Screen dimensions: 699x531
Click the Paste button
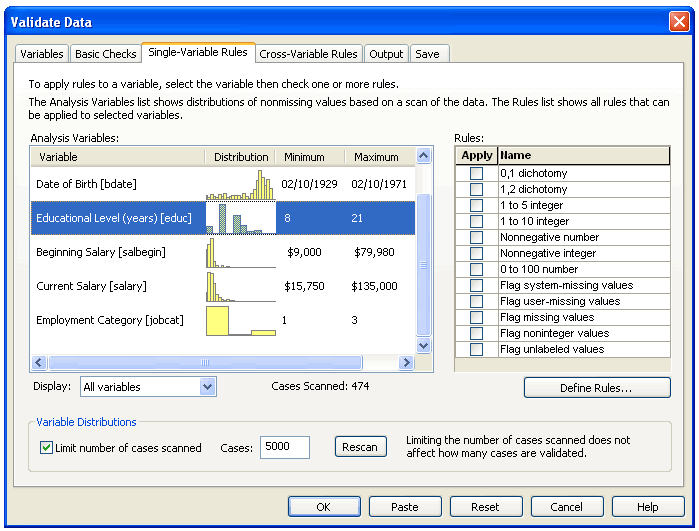pyautogui.click(x=405, y=507)
